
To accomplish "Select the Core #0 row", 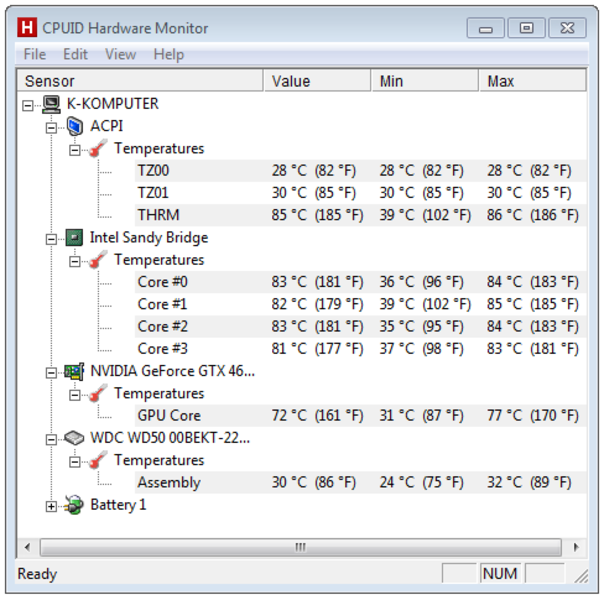I will click(x=360, y=282).
